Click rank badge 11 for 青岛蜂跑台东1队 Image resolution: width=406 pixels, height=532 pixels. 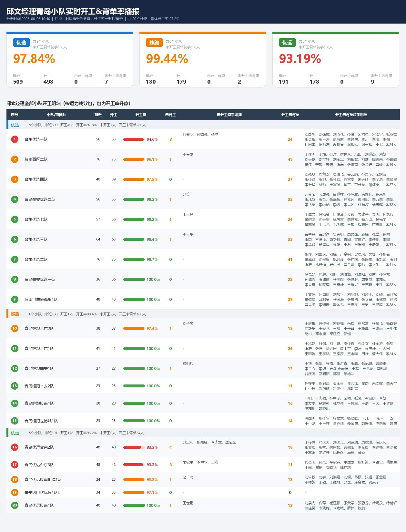click(x=15, y=348)
